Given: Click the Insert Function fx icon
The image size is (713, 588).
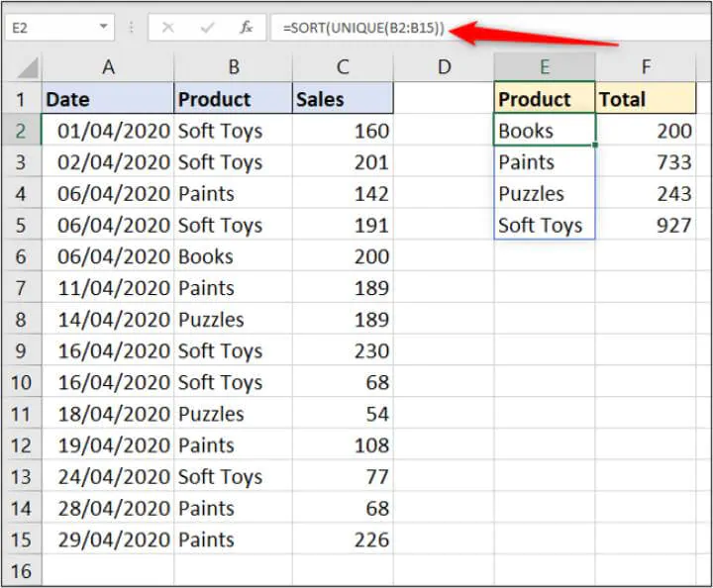Looking at the screenshot, I should coord(246,28).
